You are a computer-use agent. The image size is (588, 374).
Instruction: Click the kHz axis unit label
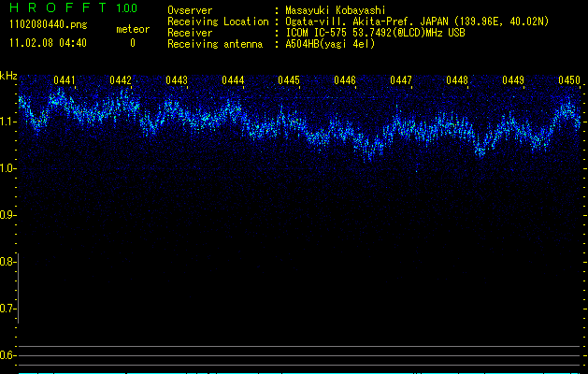pos(8,76)
